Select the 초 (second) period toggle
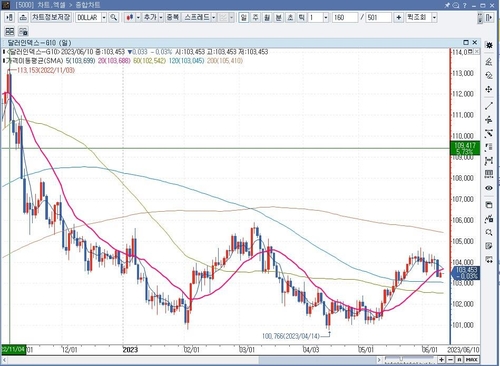Viewport: 500px width, 366px height. [x=290, y=17]
